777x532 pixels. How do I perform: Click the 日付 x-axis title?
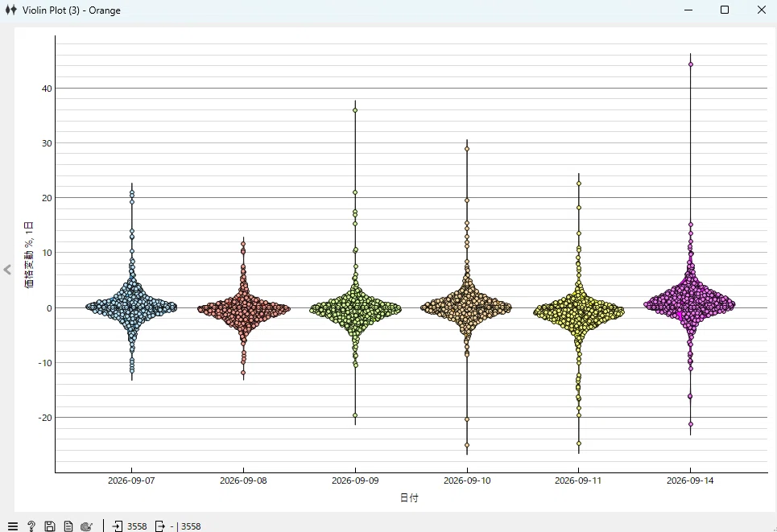click(x=409, y=498)
